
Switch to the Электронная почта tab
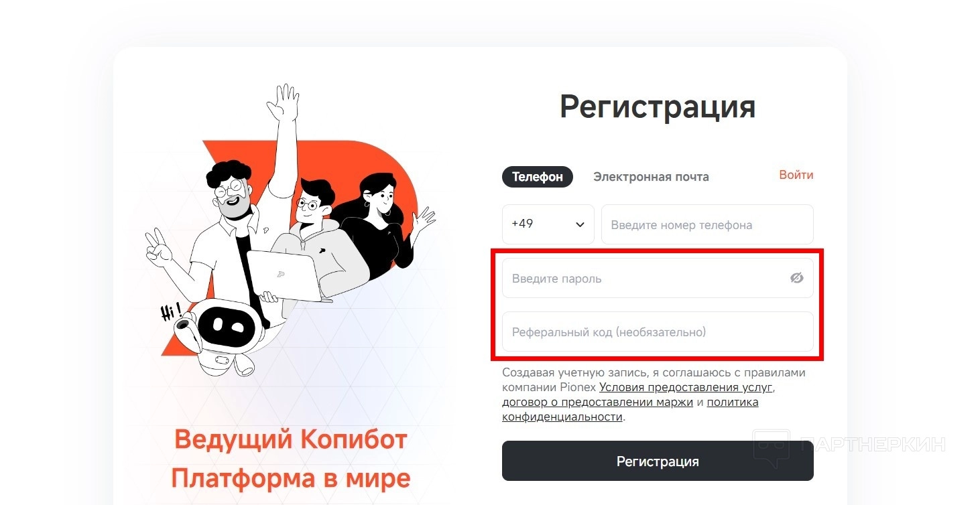pyautogui.click(x=651, y=177)
